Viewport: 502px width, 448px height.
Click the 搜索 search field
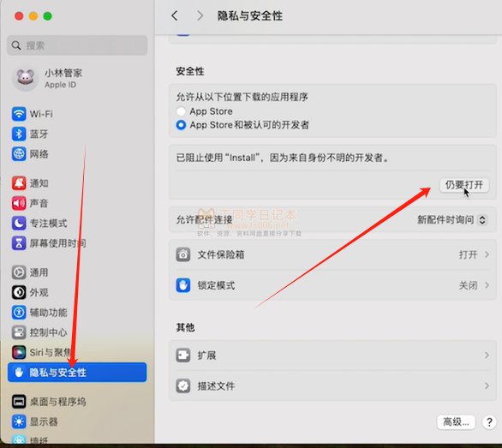[x=77, y=45]
